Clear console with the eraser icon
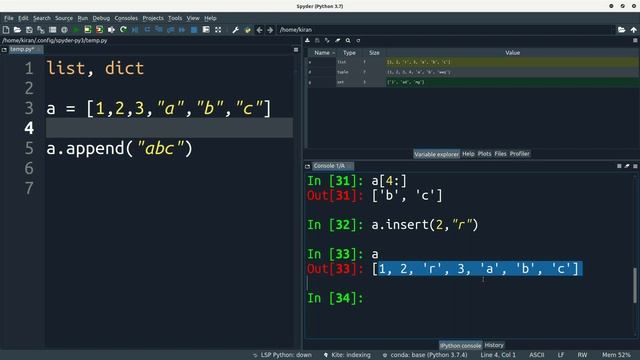The width and height of the screenshot is (640, 360). pos(627,166)
